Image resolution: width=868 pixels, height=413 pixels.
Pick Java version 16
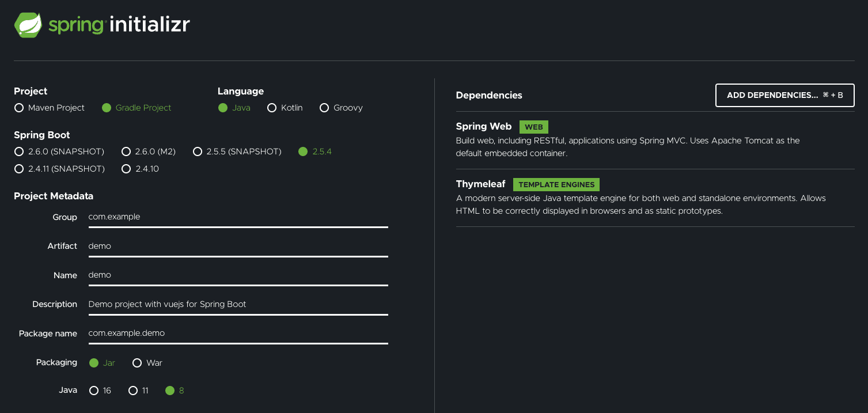100,391
